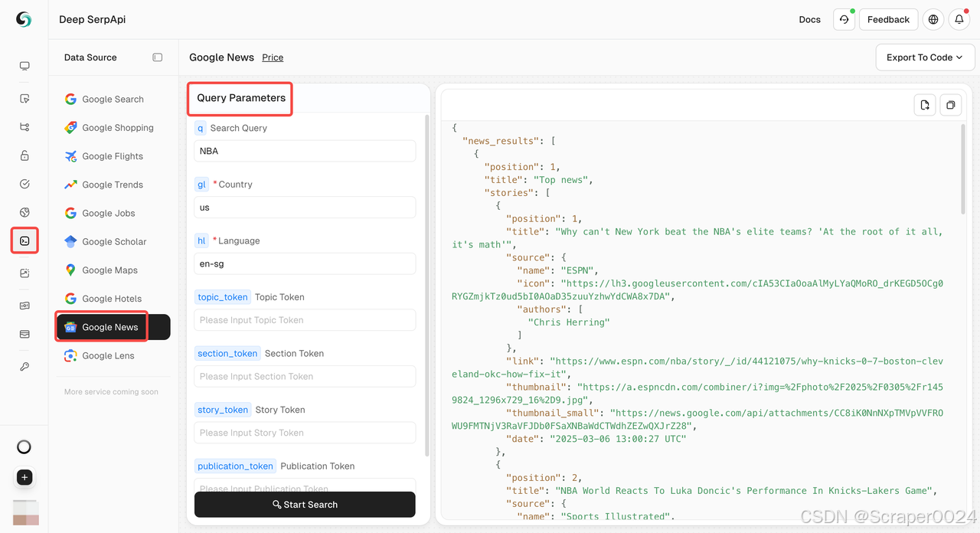Image resolution: width=980 pixels, height=533 pixels.
Task: Open the monitor icon in left sidebar
Action: (24, 66)
